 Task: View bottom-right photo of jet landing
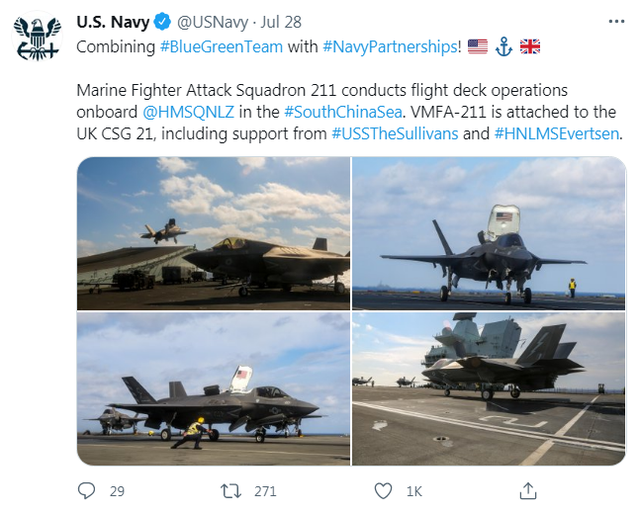488,389
